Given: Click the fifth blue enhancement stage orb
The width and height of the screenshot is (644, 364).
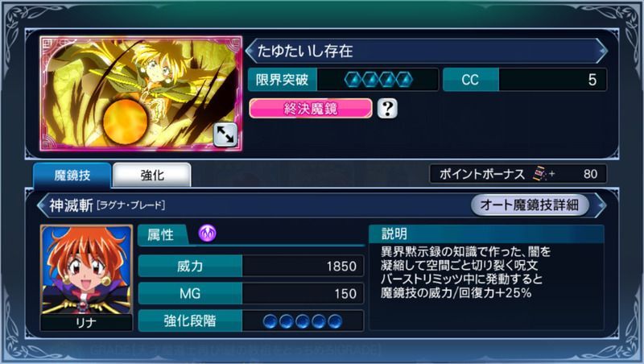Looking at the screenshot, I should pos(335,321).
